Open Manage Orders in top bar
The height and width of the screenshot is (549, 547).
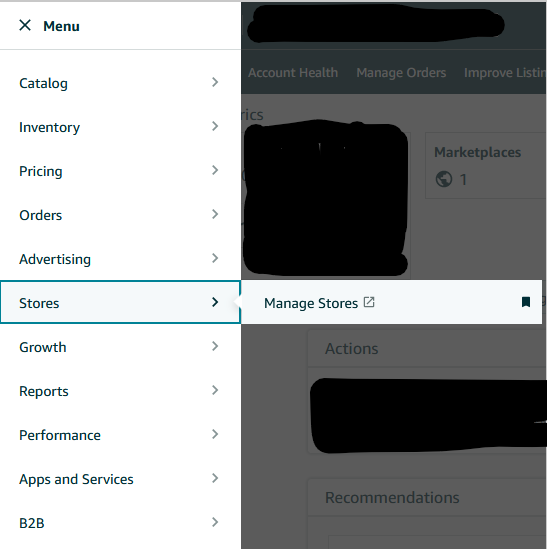pyautogui.click(x=401, y=72)
